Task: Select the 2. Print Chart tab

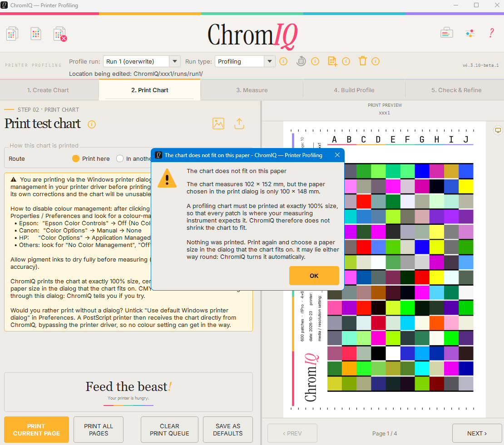Action: [149, 90]
